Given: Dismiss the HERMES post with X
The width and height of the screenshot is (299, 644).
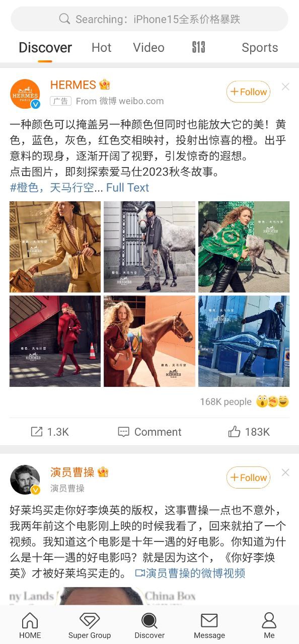Looking at the screenshot, I should coord(285,87).
